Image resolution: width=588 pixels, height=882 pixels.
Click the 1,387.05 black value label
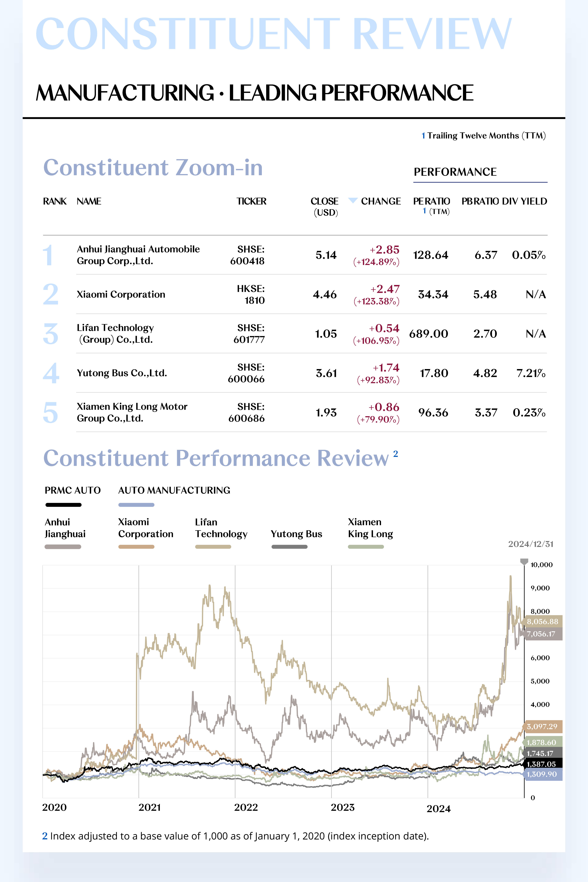(x=541, y=764)
